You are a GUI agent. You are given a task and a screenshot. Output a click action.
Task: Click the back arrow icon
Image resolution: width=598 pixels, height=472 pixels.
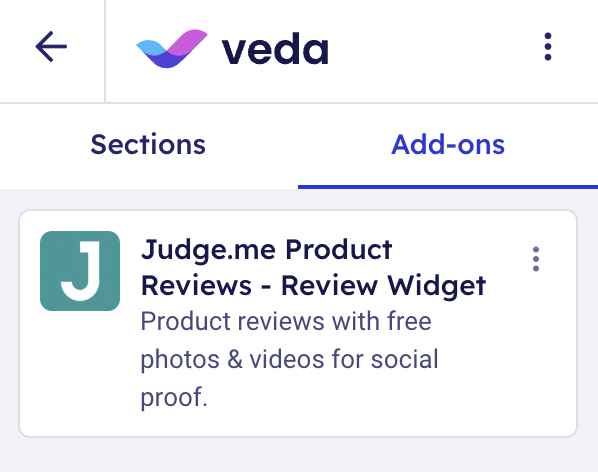[x=51, y=47]
